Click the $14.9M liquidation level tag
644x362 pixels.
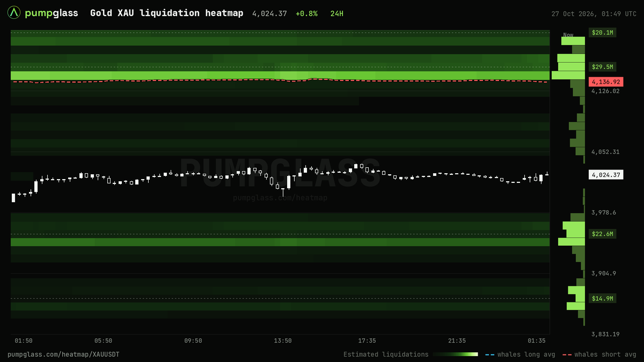(x=603, y=298)
